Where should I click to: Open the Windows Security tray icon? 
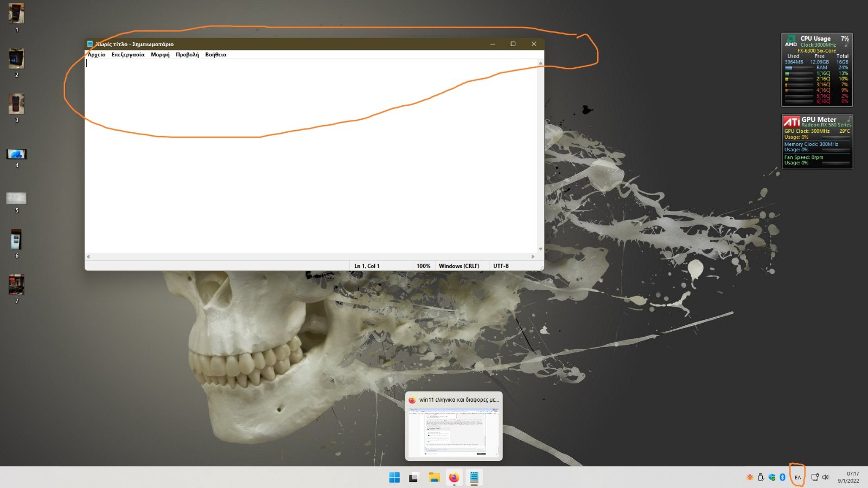pos(771,477)
